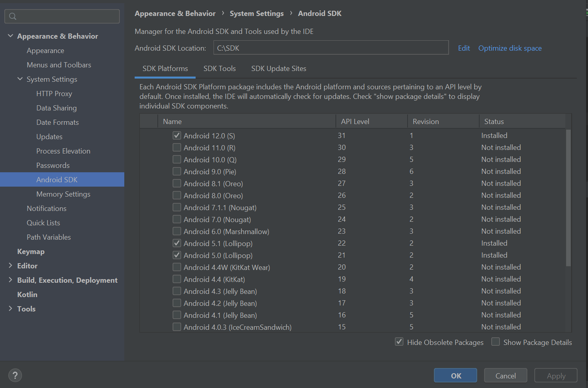
Task: Open Date Formats settings
Action: pos(57,122)
